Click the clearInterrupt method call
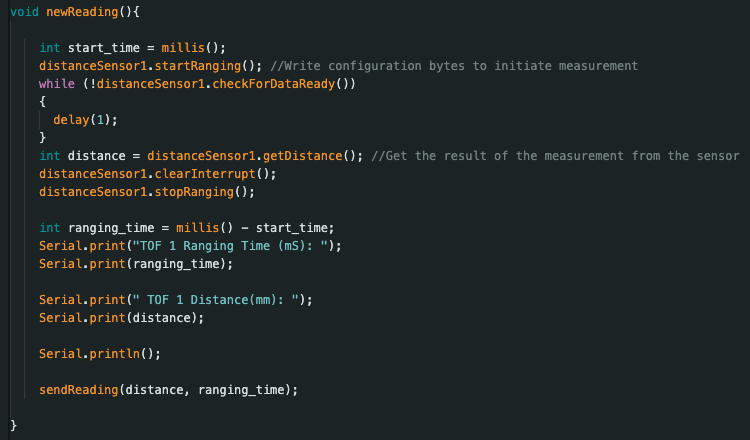This screenshot has height=440, width=750. pos(205,174)
